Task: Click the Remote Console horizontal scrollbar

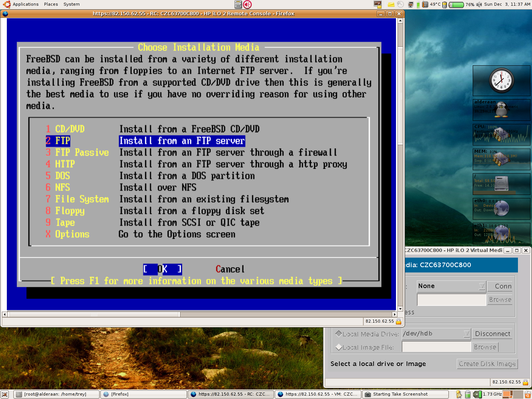Action: (x=199, y=314)
